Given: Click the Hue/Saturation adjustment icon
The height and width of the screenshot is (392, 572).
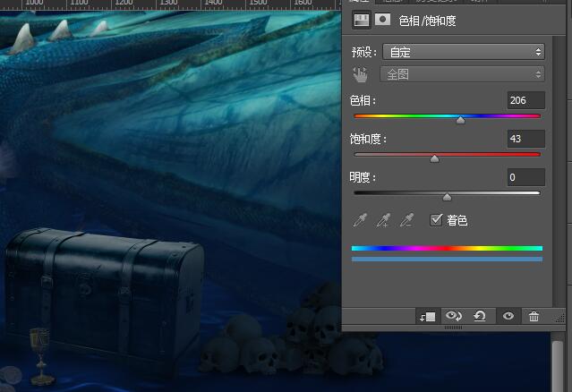Looking at the screenshot, I should click(x=362, y=20).
